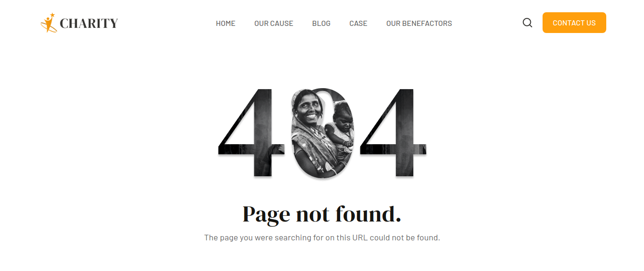Click the 'Page not found.' heading
The height and width of the screenshot is (271, 644).
click(x=322, y=214)
